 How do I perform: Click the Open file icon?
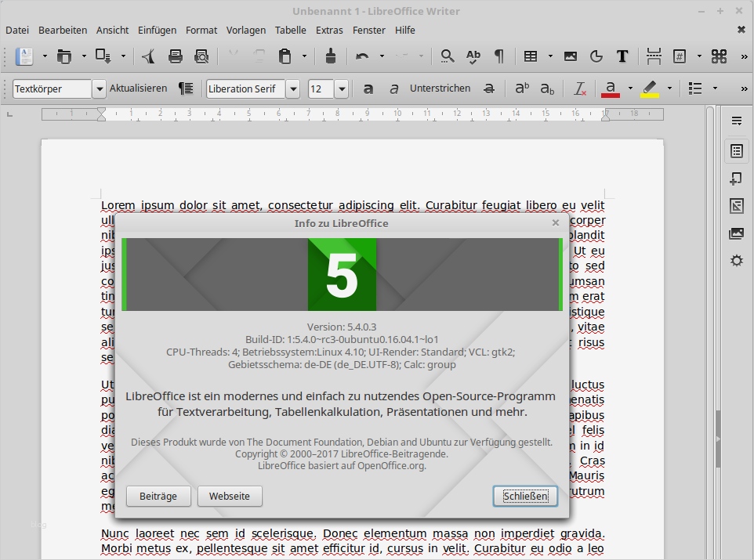click(x=64, y=56)
